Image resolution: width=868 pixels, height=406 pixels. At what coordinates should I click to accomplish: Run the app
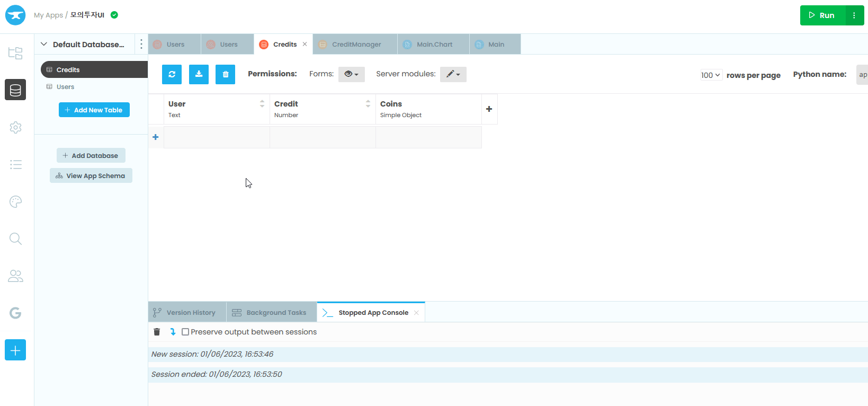pyautogui.click(x=822, y=15)
